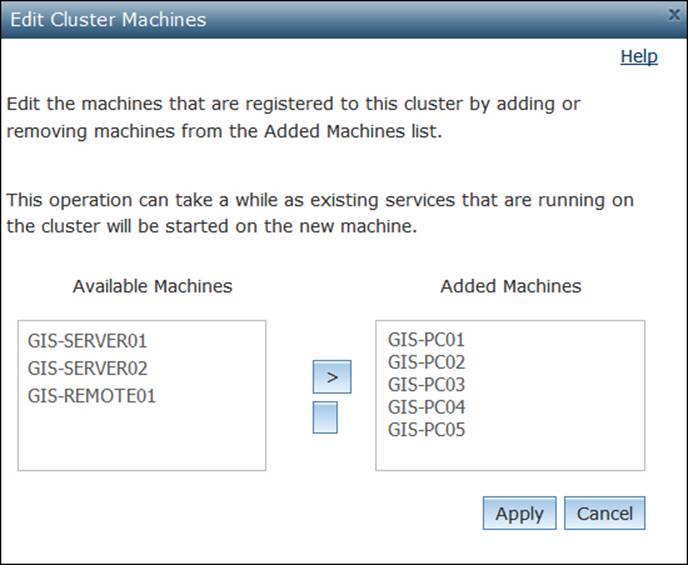Close the Edit Cluster Machines dialog
This screenshot has width=688, height=565.
675,15
